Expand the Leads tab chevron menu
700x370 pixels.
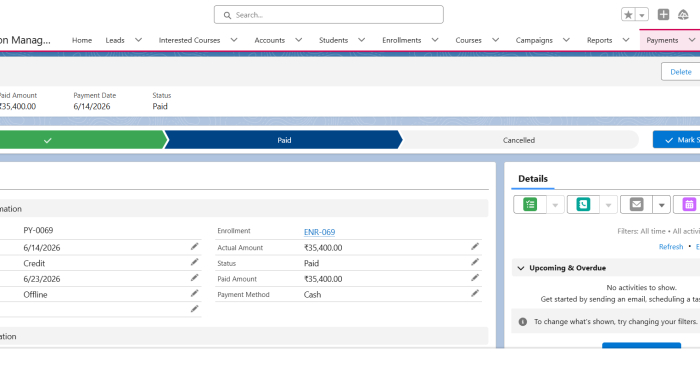tap(138, 40)
